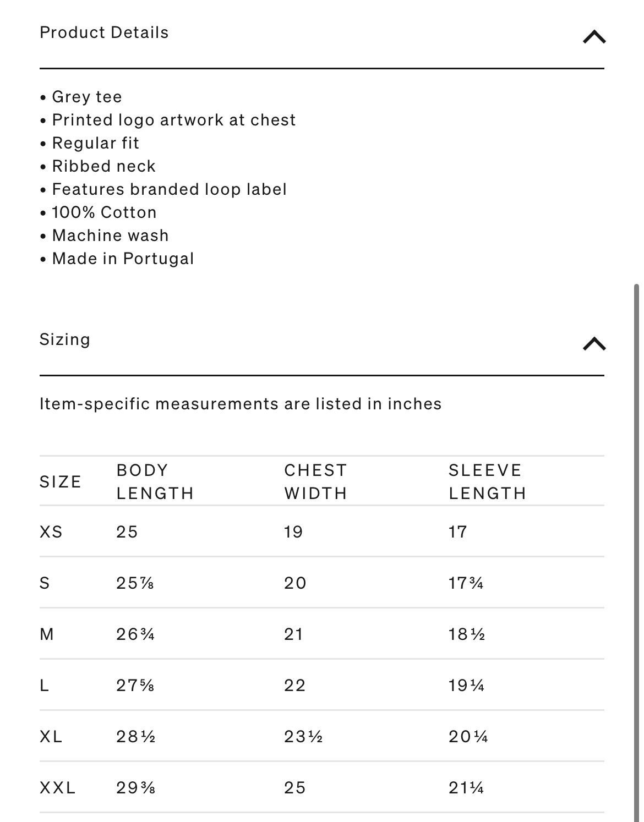Click the 'Printed logo artwork at chest' line

(168, 120)
